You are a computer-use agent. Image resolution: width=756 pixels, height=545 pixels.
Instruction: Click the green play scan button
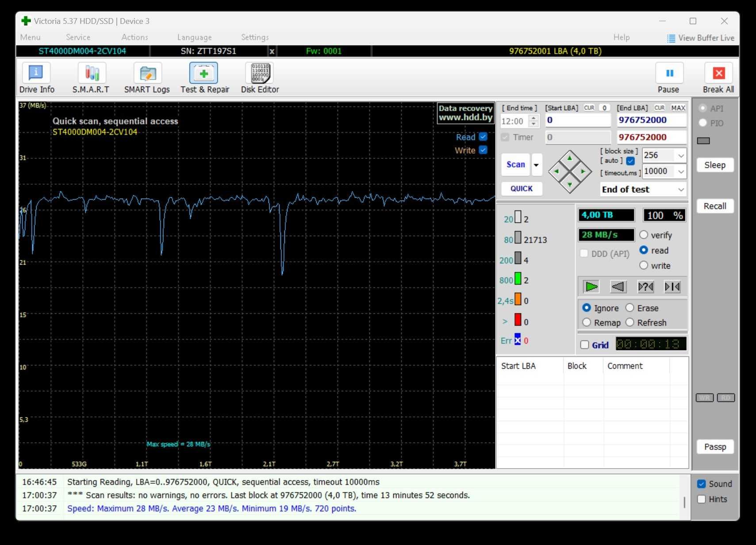point(591,287)
